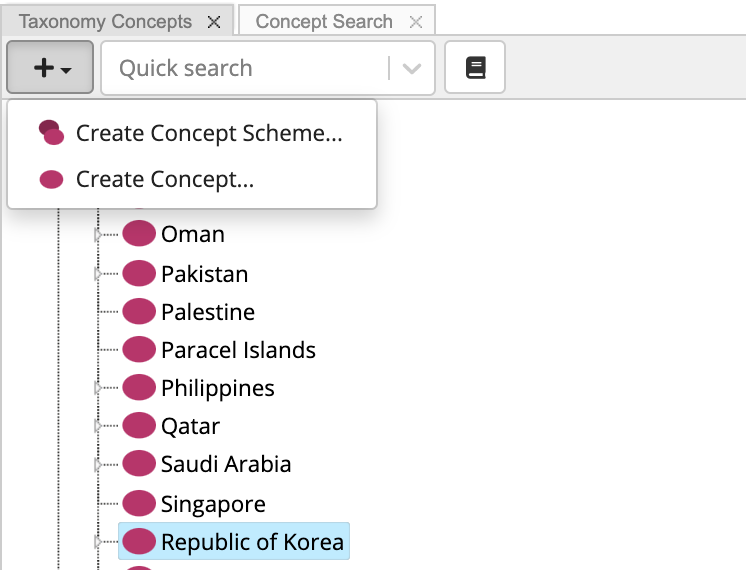Select the Oman concept label
Viewport: 746px width, 570px height.
(193, 235)
